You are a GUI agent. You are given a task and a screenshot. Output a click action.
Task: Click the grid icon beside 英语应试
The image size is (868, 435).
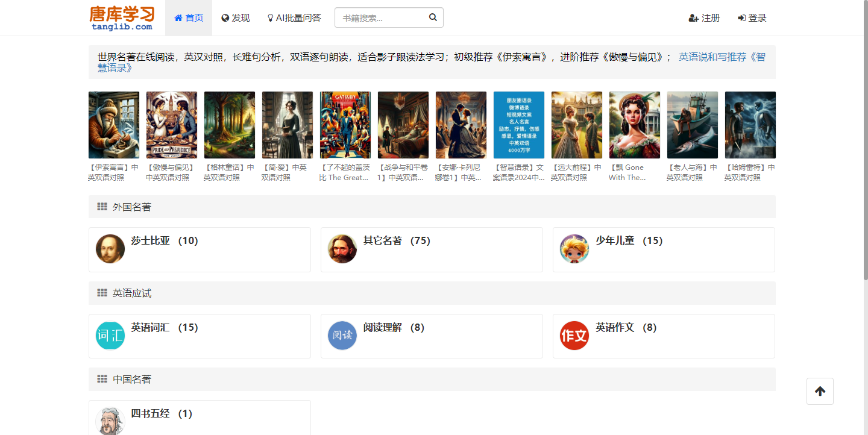(x=102, y=293)
